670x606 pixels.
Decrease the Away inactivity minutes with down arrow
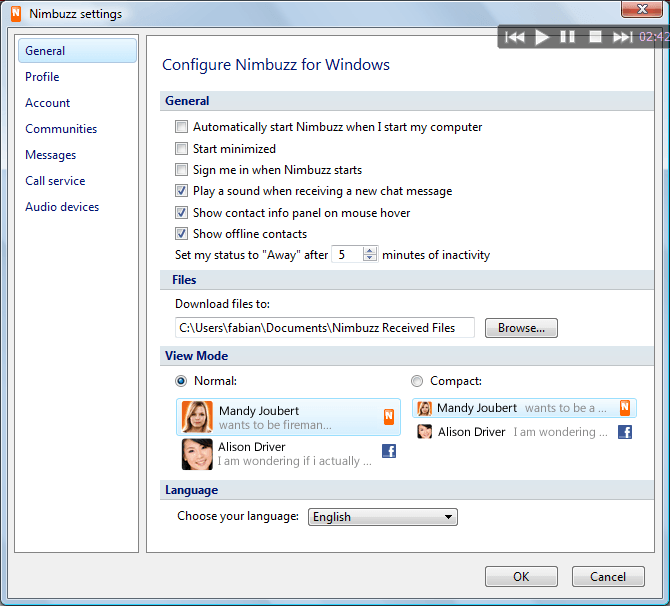[370, 259]
